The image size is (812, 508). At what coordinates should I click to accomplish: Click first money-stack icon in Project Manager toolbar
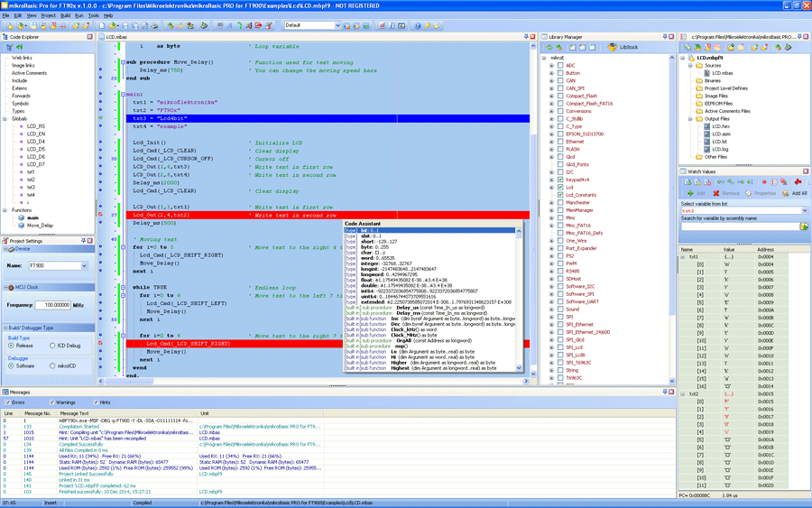[x=687, y=47]
